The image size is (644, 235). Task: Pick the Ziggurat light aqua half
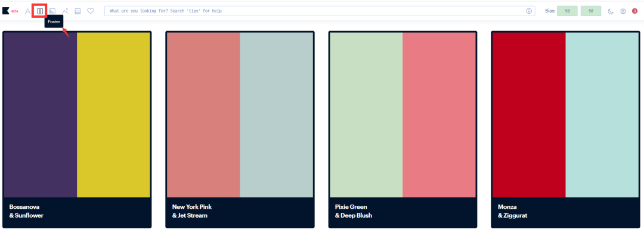602,115
